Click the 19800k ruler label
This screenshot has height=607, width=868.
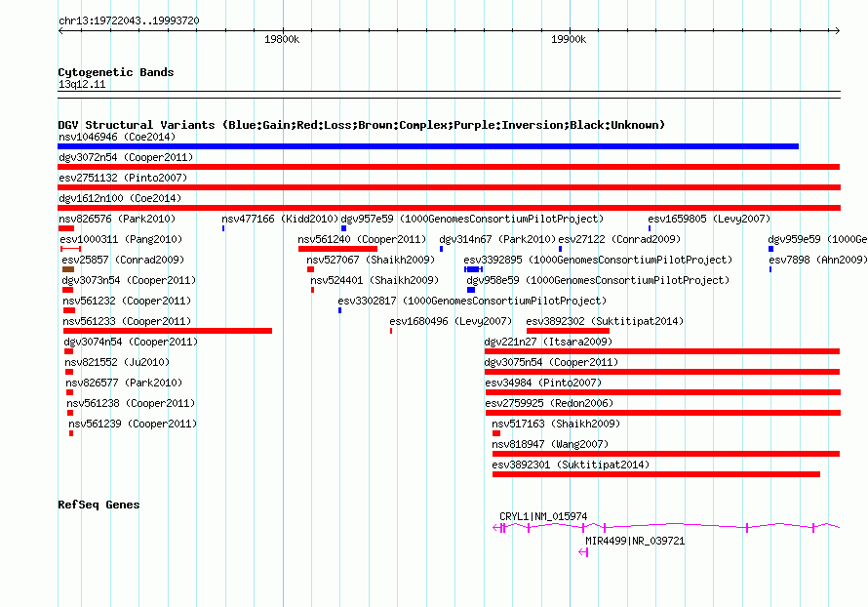pyautogui.click(x=282, y=39)
